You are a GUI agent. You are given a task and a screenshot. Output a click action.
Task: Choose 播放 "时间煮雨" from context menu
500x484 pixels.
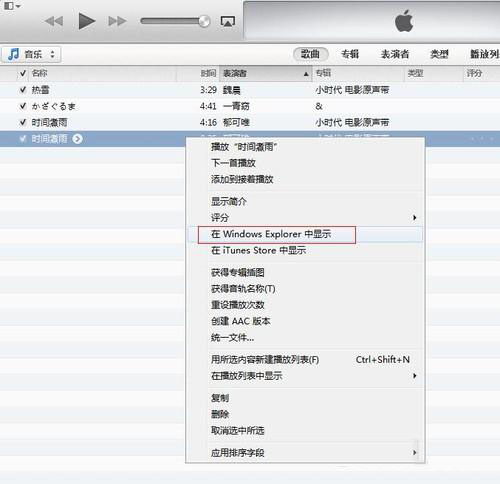[x=305, y=147]
